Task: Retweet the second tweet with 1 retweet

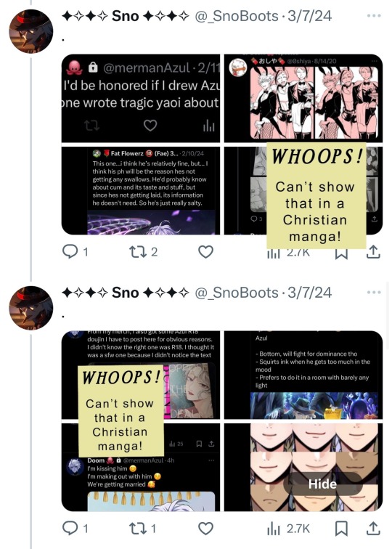Action: (142, 528)
